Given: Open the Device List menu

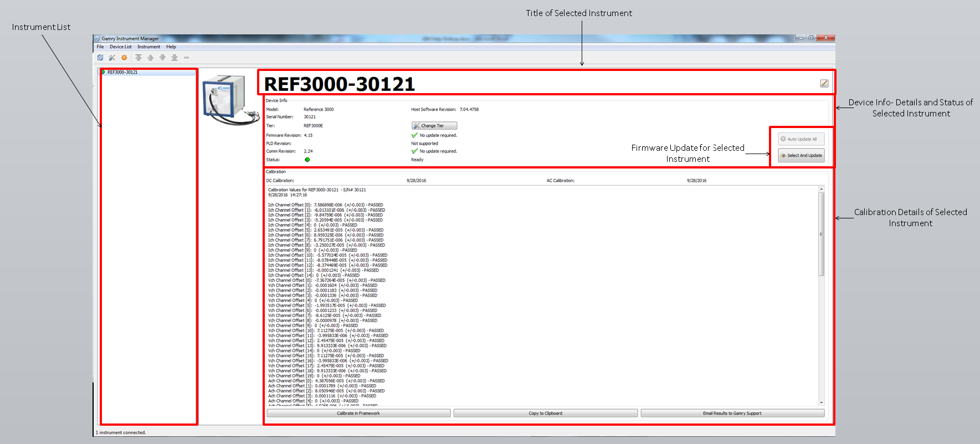Looking at the screenshot, I should [121, 47].
